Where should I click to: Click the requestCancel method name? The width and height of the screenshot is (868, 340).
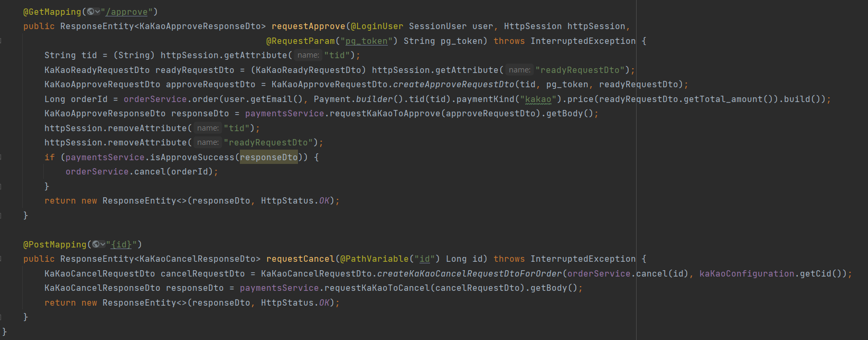pos(301,259)
